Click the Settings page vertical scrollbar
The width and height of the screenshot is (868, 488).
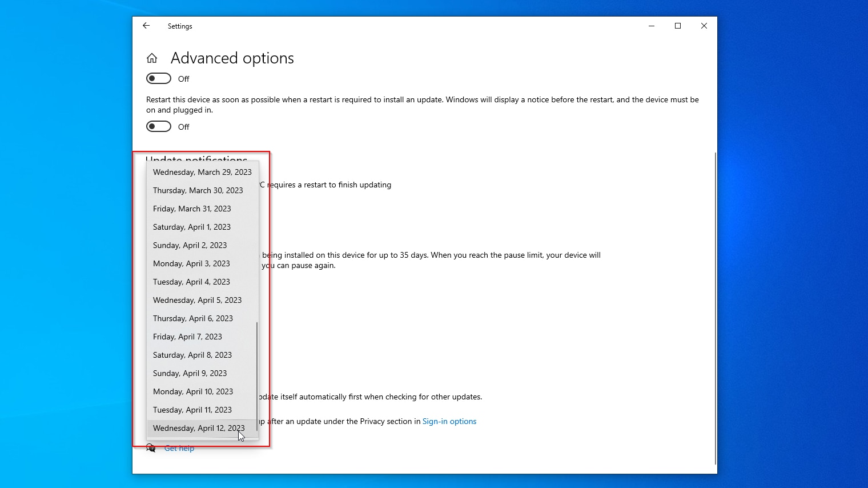pyautogui.click(x=716, y=309)
